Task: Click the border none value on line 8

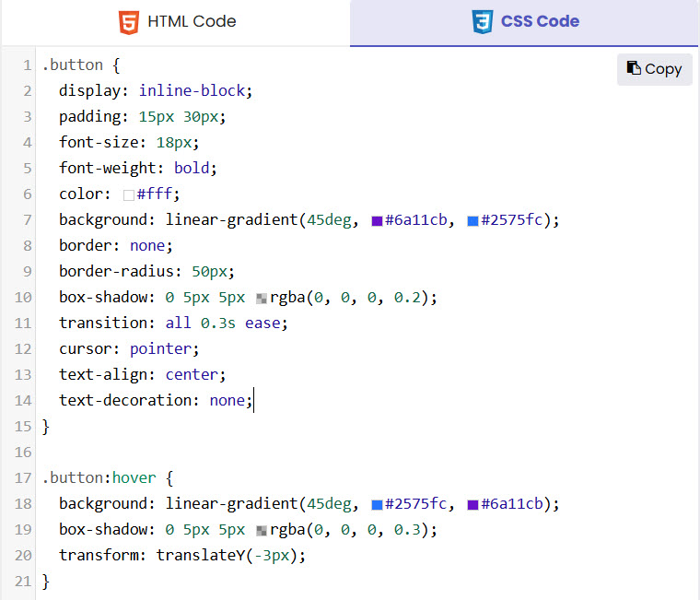Action: pos(147,246)
